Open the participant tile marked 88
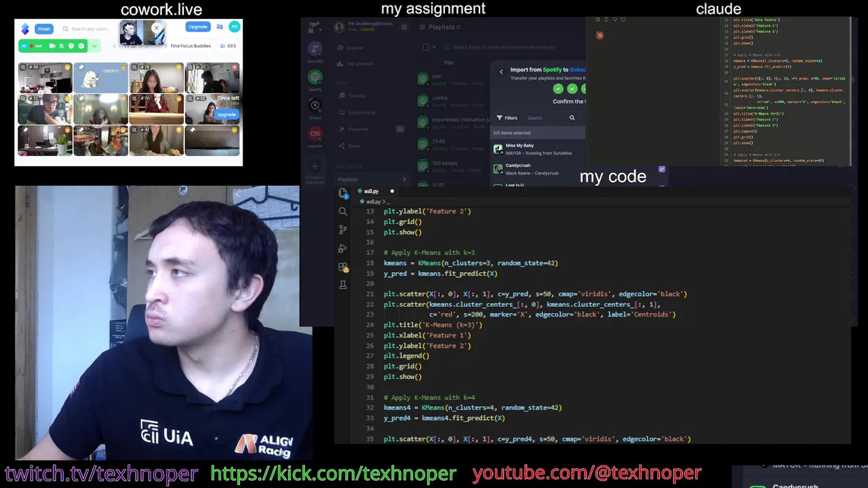The width and height of the screenshot is (868, 488). tap(45, 77)
